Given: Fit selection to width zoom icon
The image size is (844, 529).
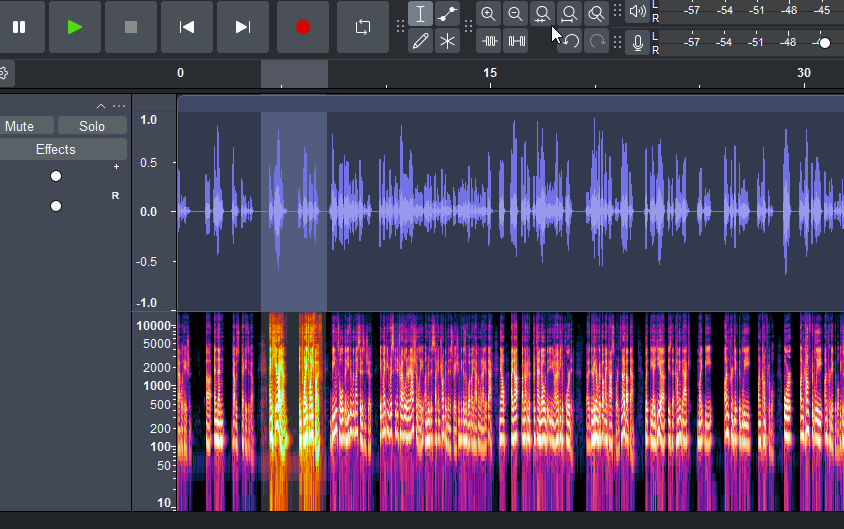Looking at the screenshot, I should tap(542, 14).
